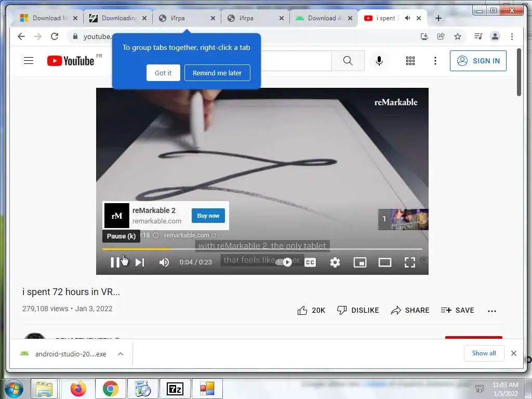Expand android-studio download options chevron
This screenshot has width=532, height=399.
pyautogui.click(x=121, y=354)
